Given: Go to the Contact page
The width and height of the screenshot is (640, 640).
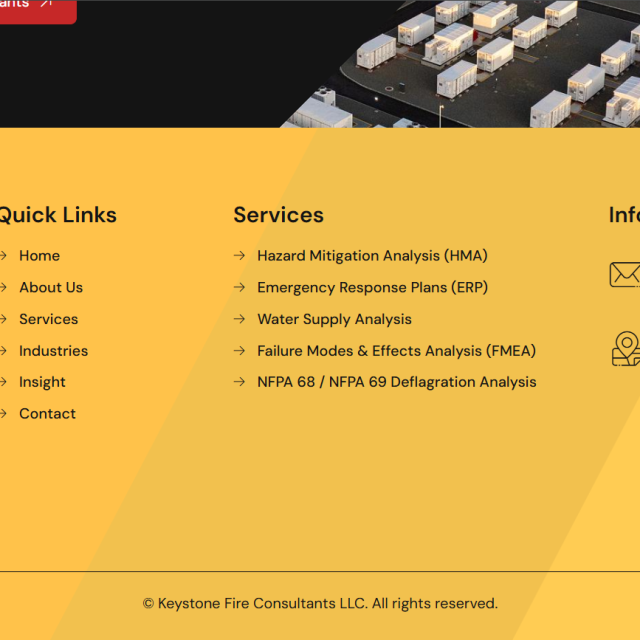Looking at the screenshot, I should tap(47, 414).
